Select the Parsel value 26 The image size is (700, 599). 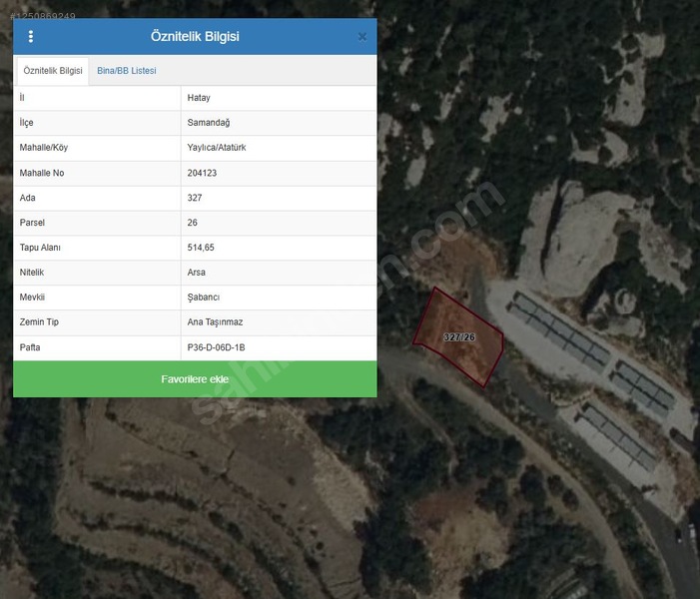[193, 223]
